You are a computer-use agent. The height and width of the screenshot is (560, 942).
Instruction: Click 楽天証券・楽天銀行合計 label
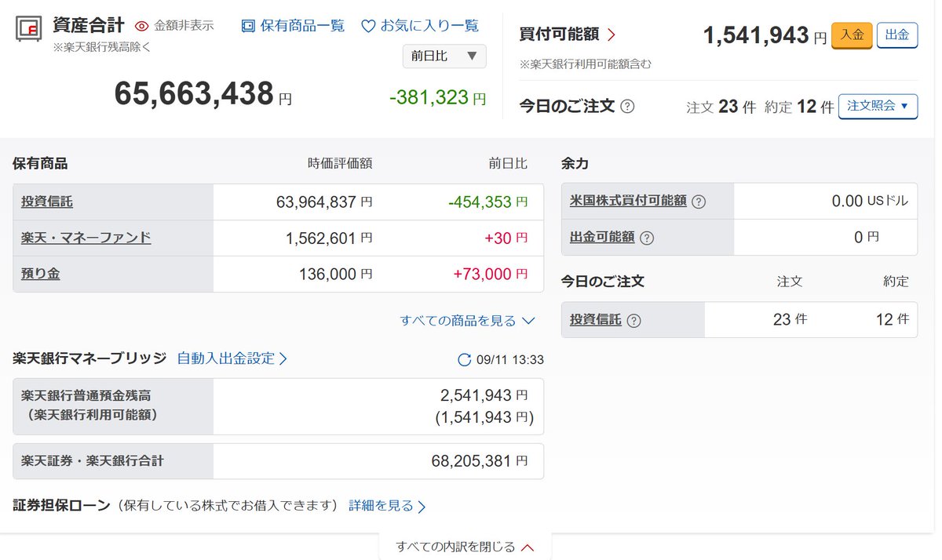(x=93, y=461)
